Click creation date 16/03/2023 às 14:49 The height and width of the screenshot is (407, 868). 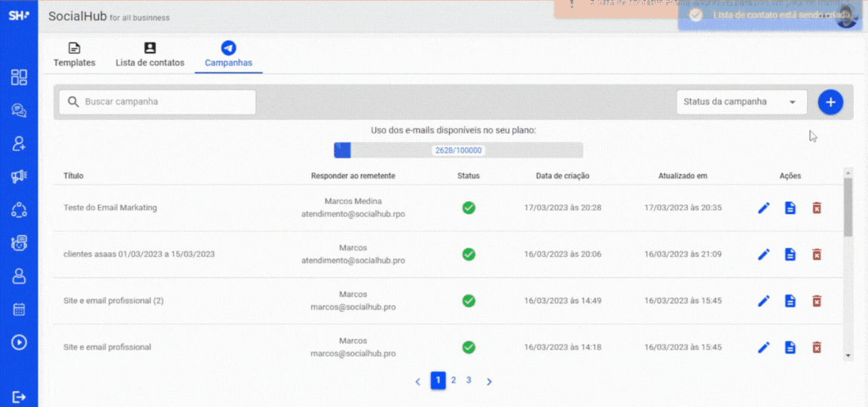tap(563, 301)
